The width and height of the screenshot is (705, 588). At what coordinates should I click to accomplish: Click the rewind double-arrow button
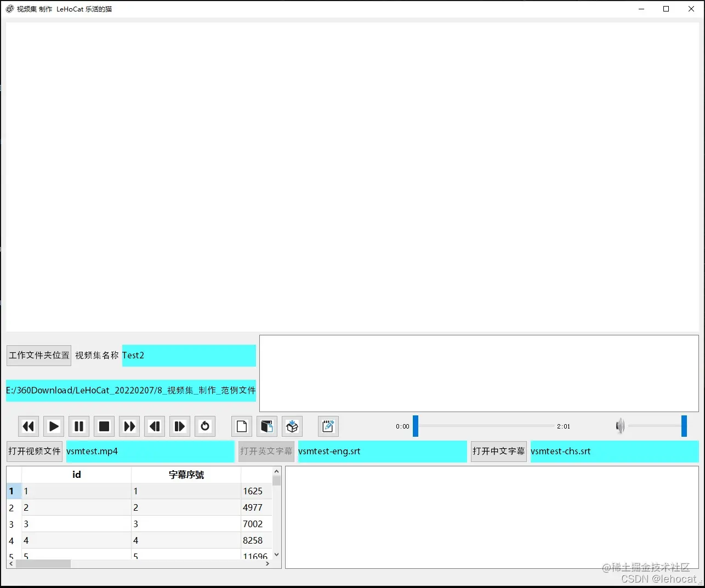29,426
